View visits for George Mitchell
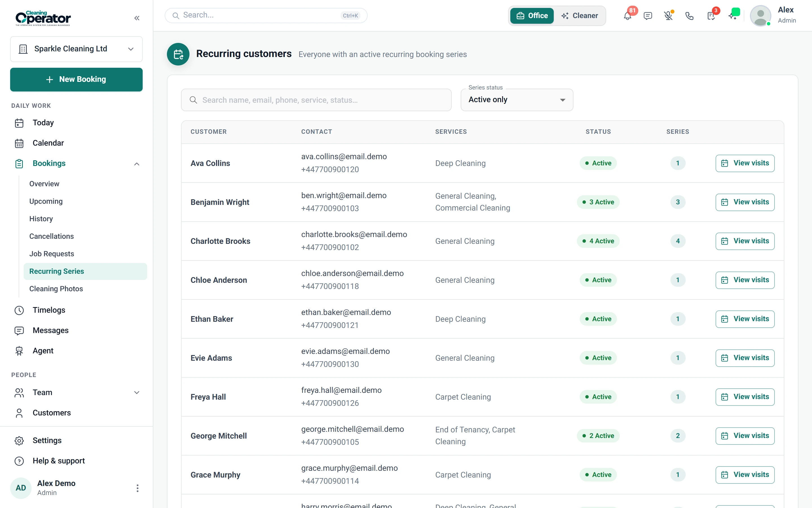This screenshot has width=812, height=508. tap(745, 436)
